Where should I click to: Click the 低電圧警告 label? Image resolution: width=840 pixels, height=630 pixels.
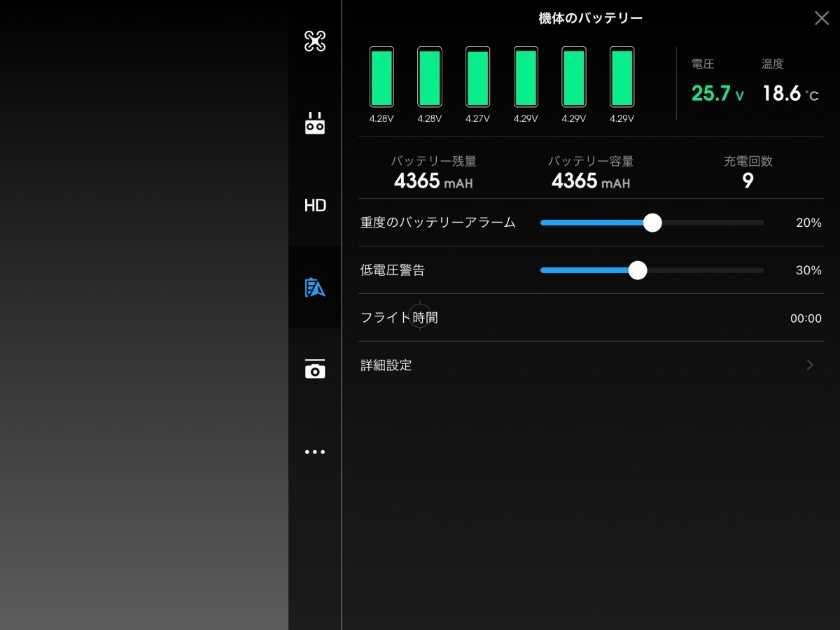coord(393,270)
